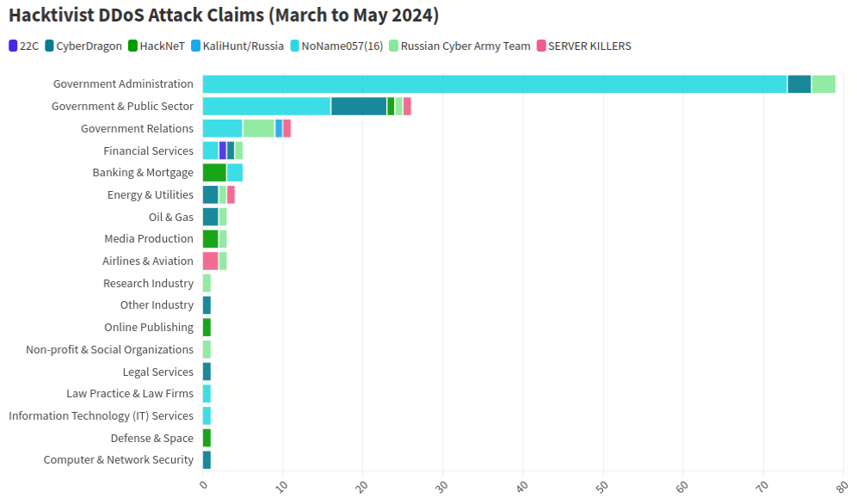Viewport: 857px width, 504px height.
Task: Click the chart title Hacktivist DDoS Attack Claims
Action: pyautogui.click(x=224, y=15)
